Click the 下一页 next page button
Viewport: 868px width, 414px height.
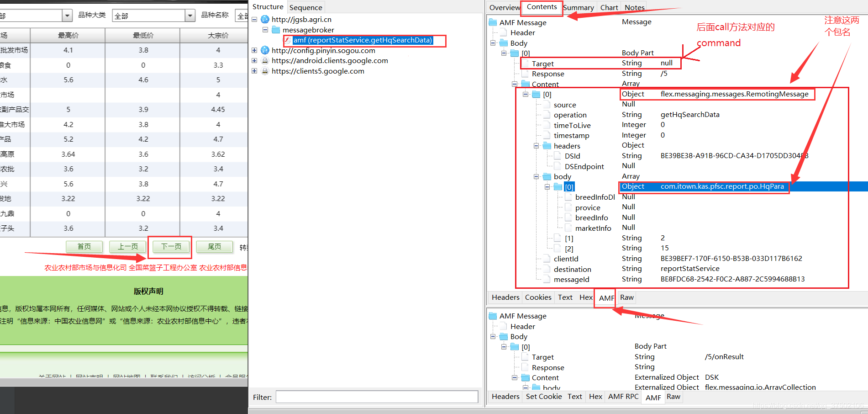click(x=171, y=247)
